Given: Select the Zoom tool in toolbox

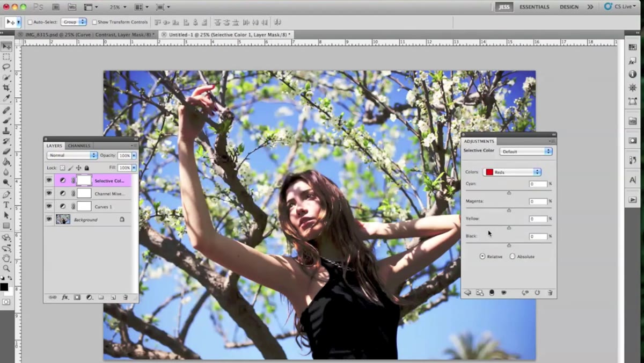Looking at the screenshot, I should pyautogui.click(x=6, y=268).
